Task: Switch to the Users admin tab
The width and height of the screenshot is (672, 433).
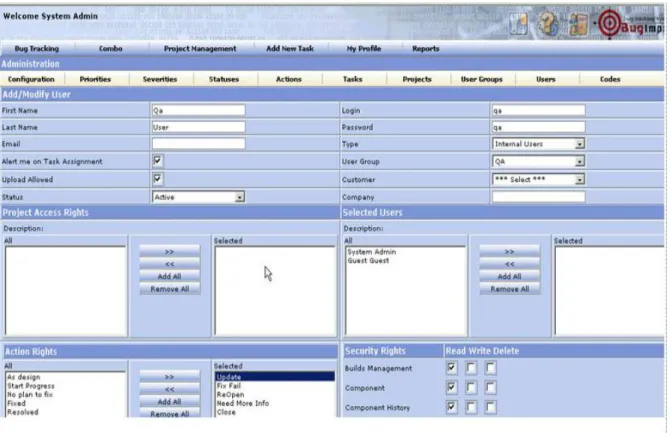Action: point(546,79)
